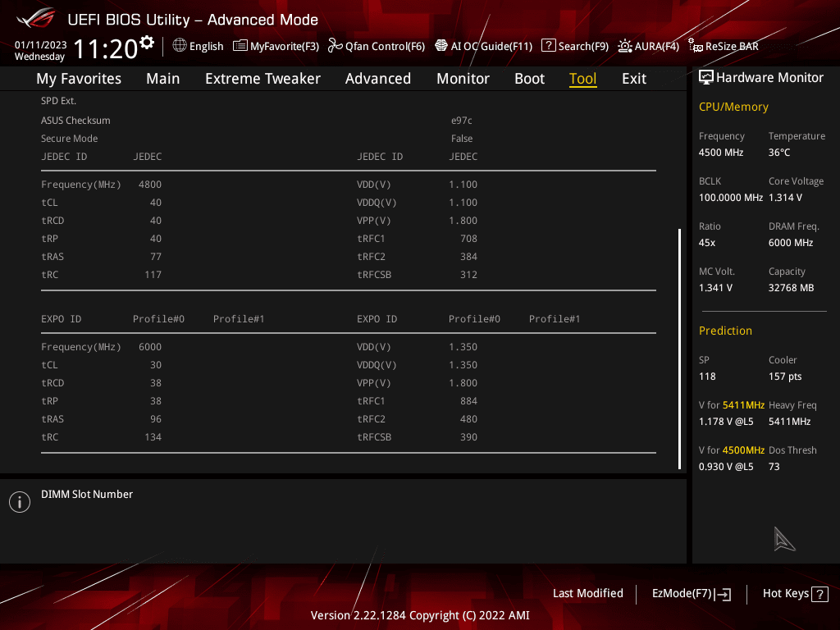Click Cooler score 157 pts

785,377
